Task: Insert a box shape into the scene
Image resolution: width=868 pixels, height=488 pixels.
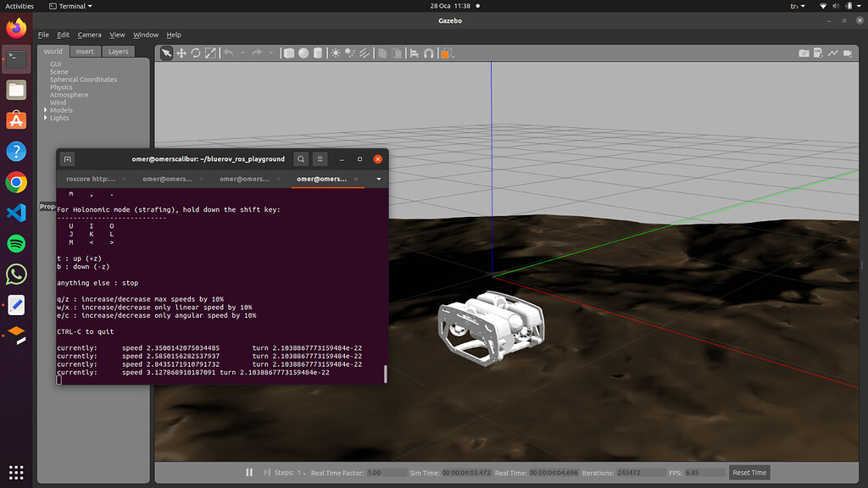Action: click(x=287, y=53)
